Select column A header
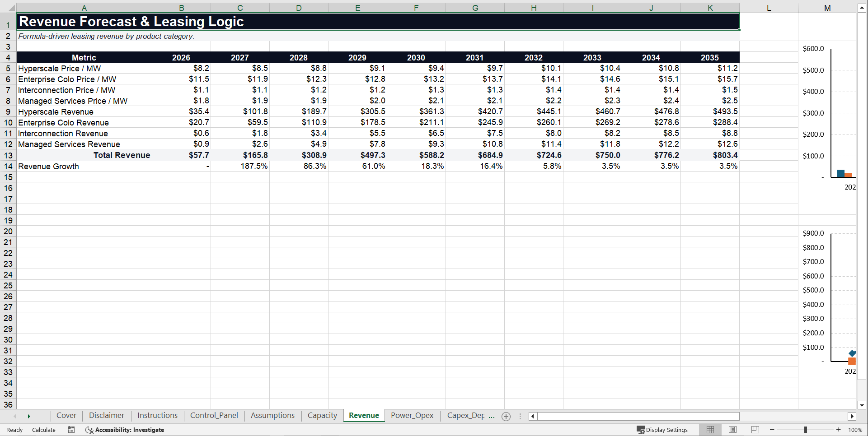Image resolution: width=868 pixels, height=436 pixels. coord(84,8)
